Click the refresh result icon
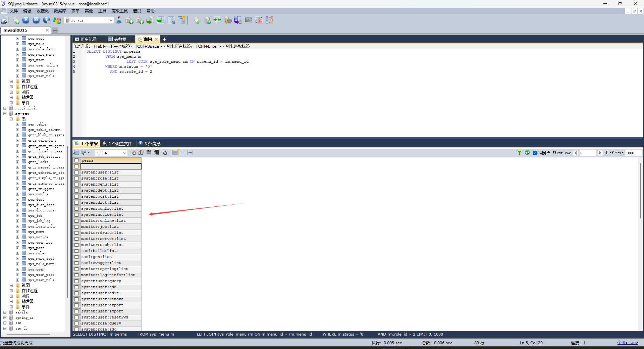Screen dimensions: 644x349 tap(527, 153)
